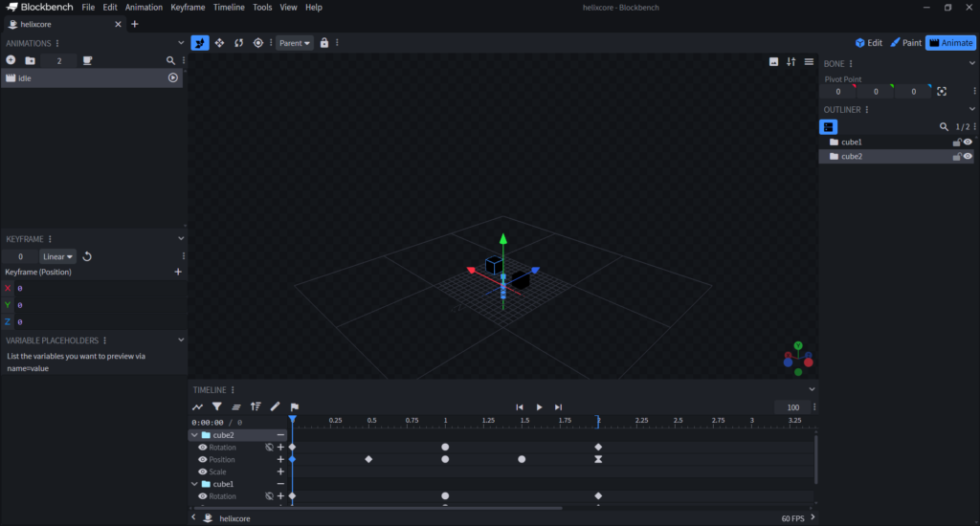
Task: Click the timeline marker flag icon
Action: 295,406
